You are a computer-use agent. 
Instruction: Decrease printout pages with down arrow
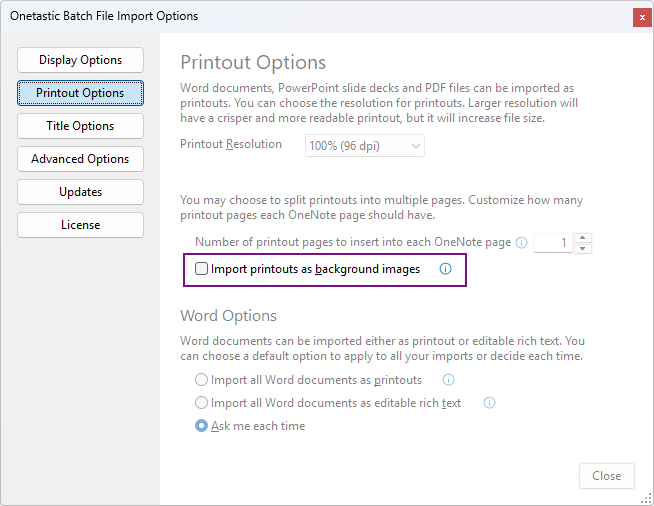[x=583, y=249]
